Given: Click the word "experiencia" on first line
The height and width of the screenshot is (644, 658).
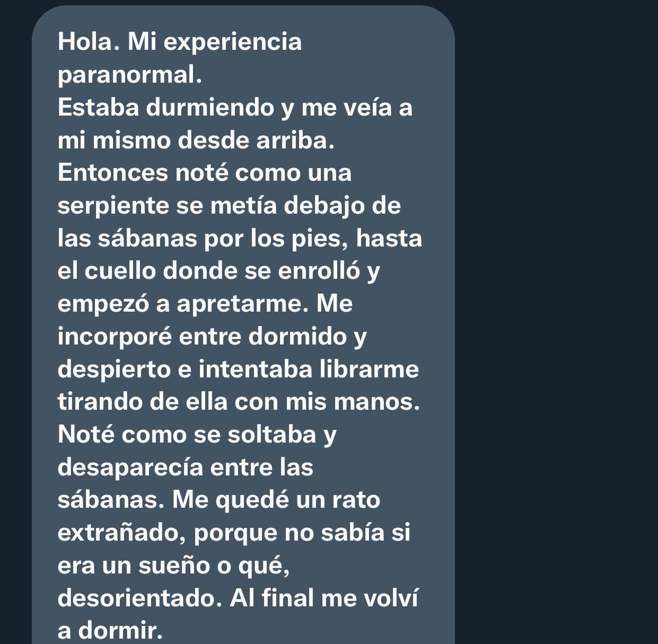Looking at the screenshot, I should point(232,43).
